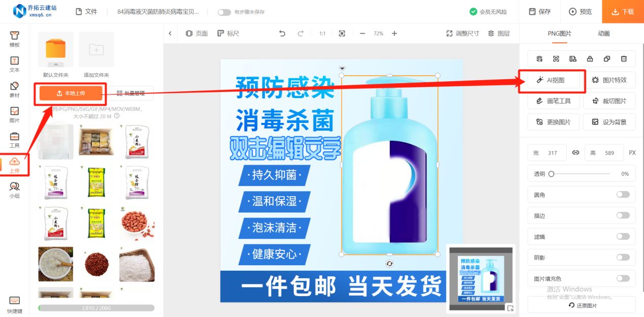Switch to the 动画 animation tab
This screenshot has width=644, height=317.
tap(603, 34)
